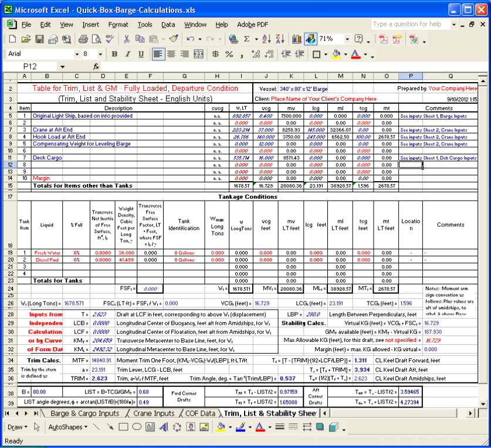
Task: Click the Copy icon in the toolbar
Action: tap(140, 39)
